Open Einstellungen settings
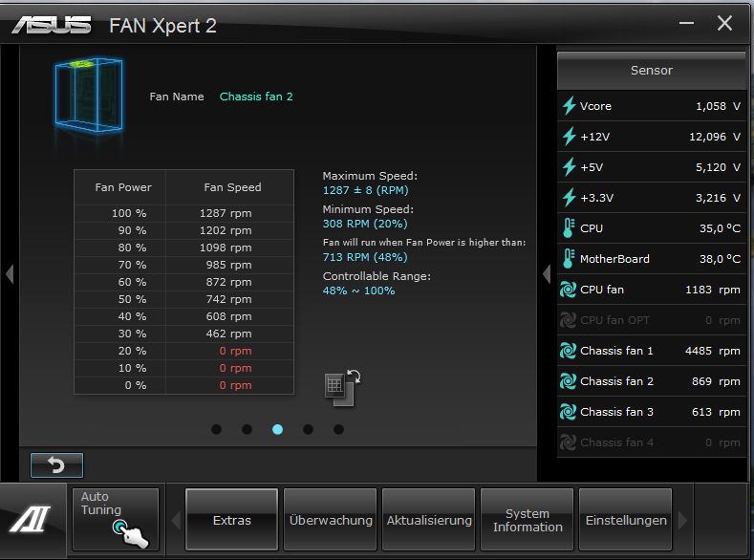 626,520
